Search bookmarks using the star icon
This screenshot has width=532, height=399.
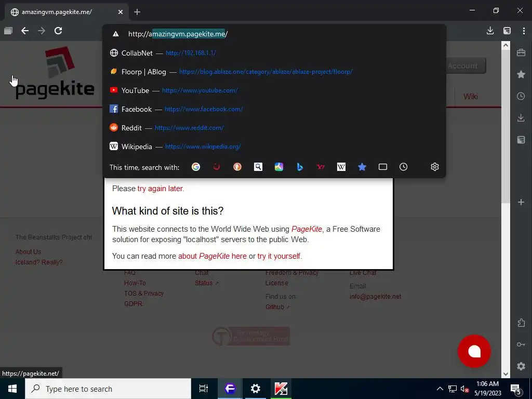tap(362, 167)
